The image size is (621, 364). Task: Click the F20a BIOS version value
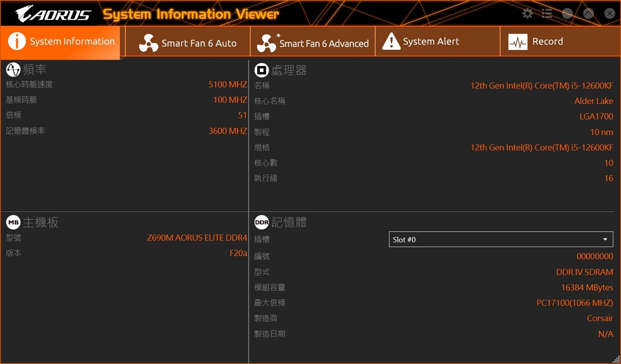pos(239,253)
